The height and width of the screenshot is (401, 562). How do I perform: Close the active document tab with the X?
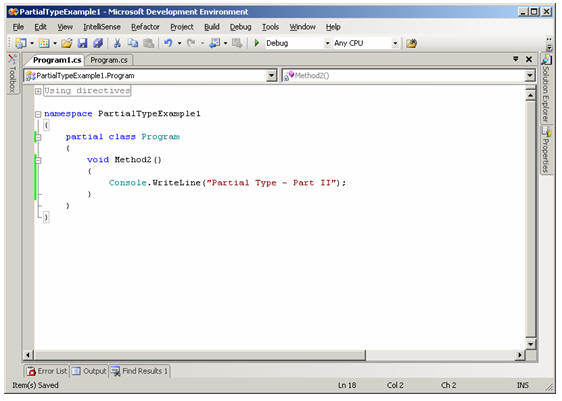[x=529, y=59]
